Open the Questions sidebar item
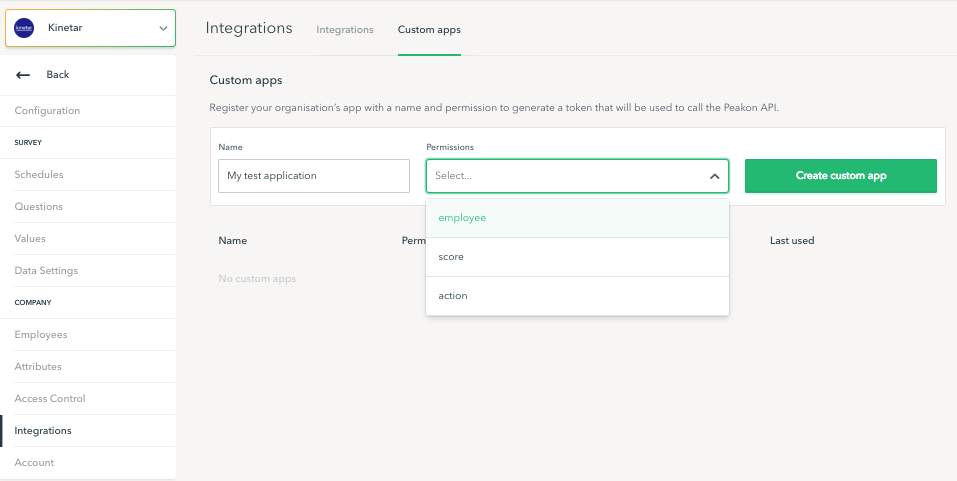This screenshot has height=481, width=957. pyautogui.click(x=39, y=207)
